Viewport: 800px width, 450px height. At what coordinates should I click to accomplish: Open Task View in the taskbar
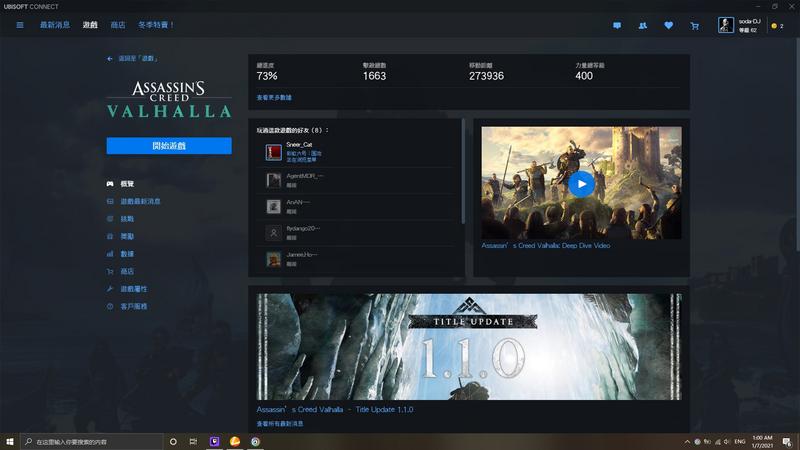[x=193, y=441]
